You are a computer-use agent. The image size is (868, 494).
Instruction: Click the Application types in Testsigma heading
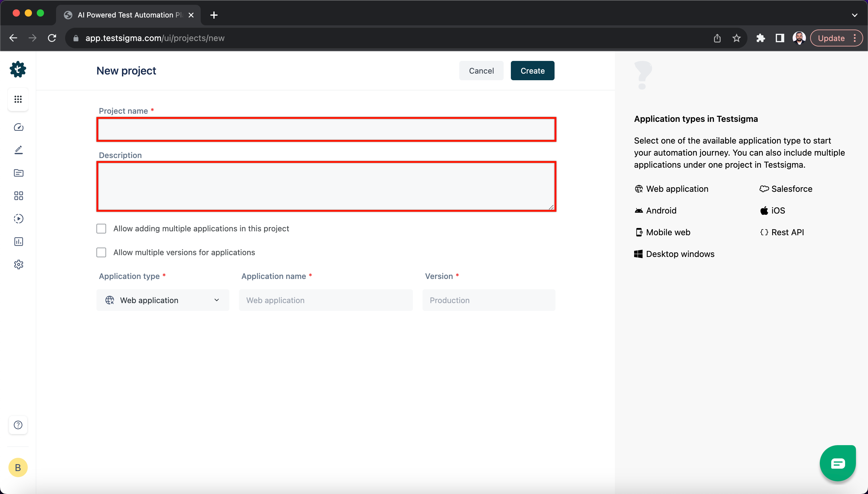point(696,119)
